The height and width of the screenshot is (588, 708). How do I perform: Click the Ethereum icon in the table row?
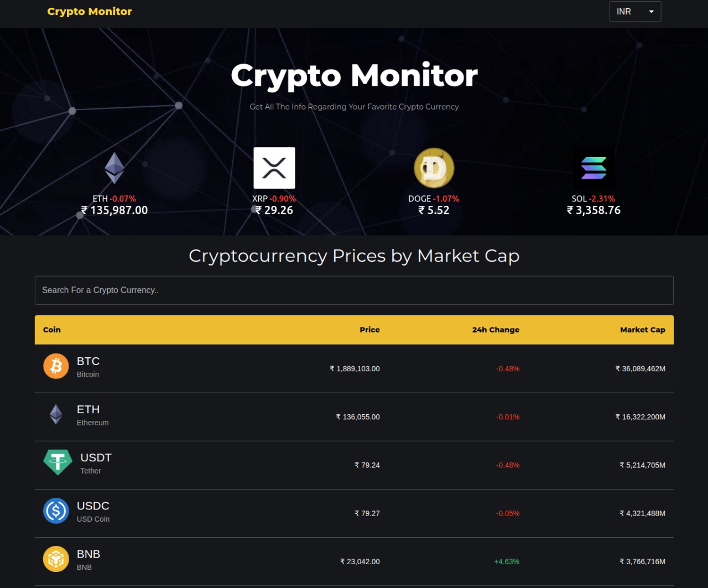tap(56, 414)
